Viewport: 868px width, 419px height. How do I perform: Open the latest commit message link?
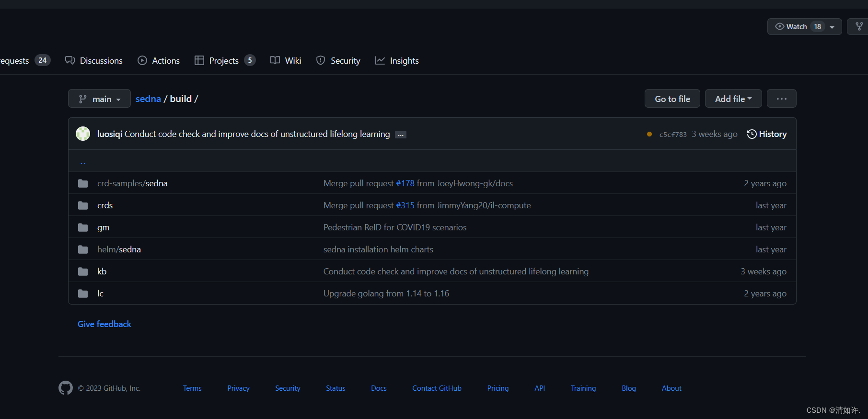pos(257,134)
